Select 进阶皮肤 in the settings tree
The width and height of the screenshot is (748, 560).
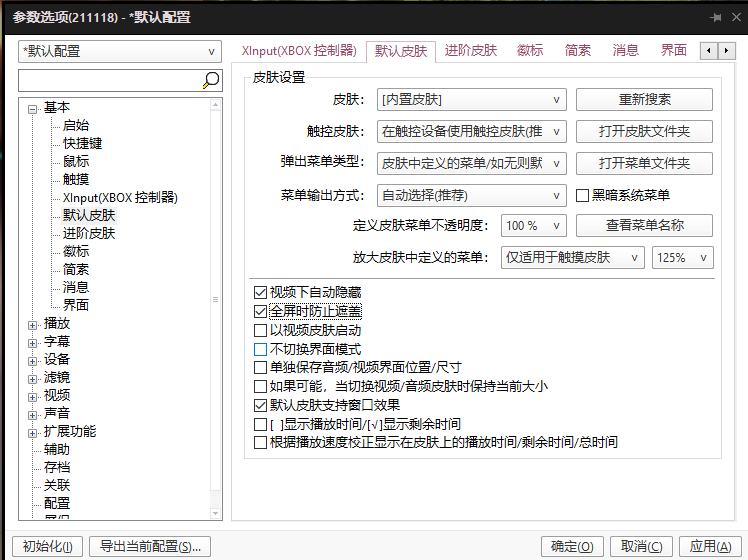pos(89,233)
